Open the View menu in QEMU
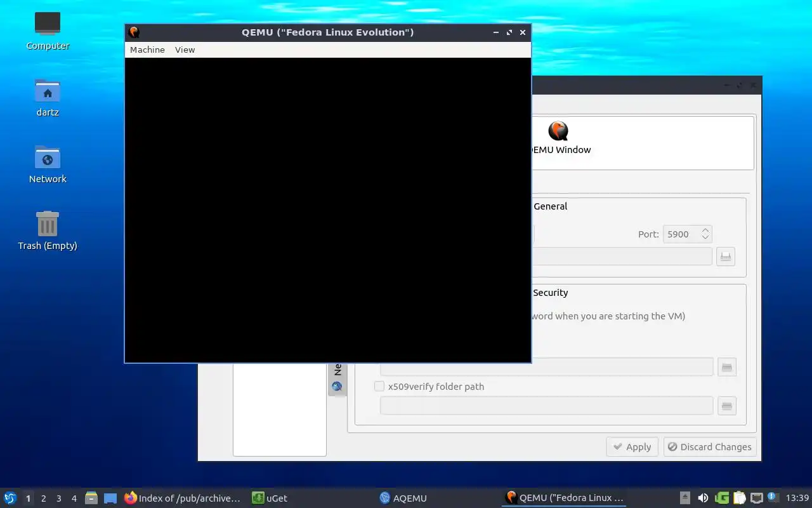 185,50
